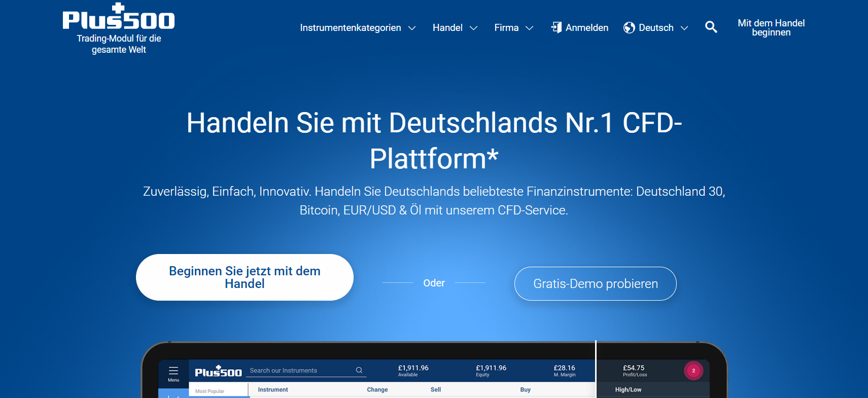Click the Buy column header
Screen dimensions: 868x398
click(526, 390)
